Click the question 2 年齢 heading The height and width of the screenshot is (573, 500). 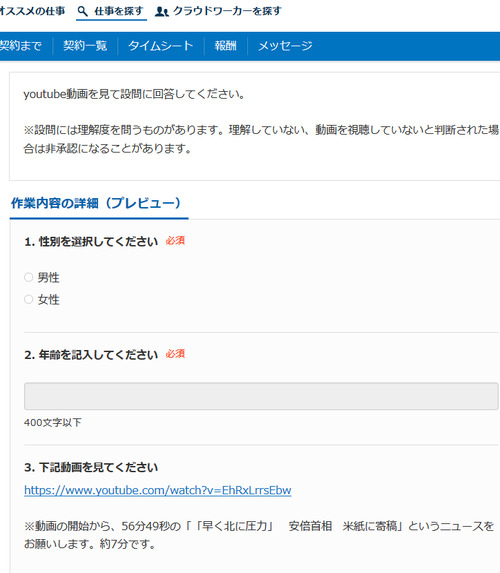(91, 355)
